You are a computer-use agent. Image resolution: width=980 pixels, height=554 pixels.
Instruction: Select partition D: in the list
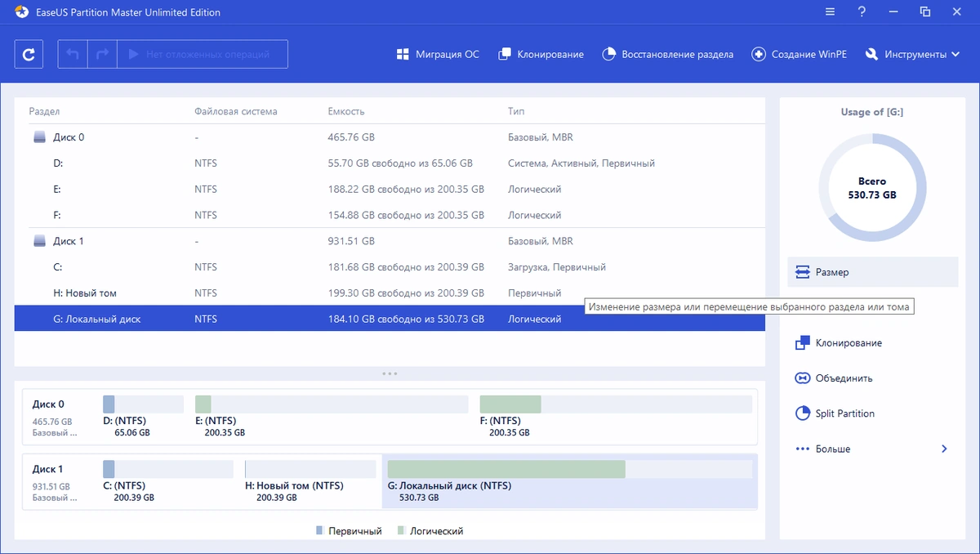390,163
